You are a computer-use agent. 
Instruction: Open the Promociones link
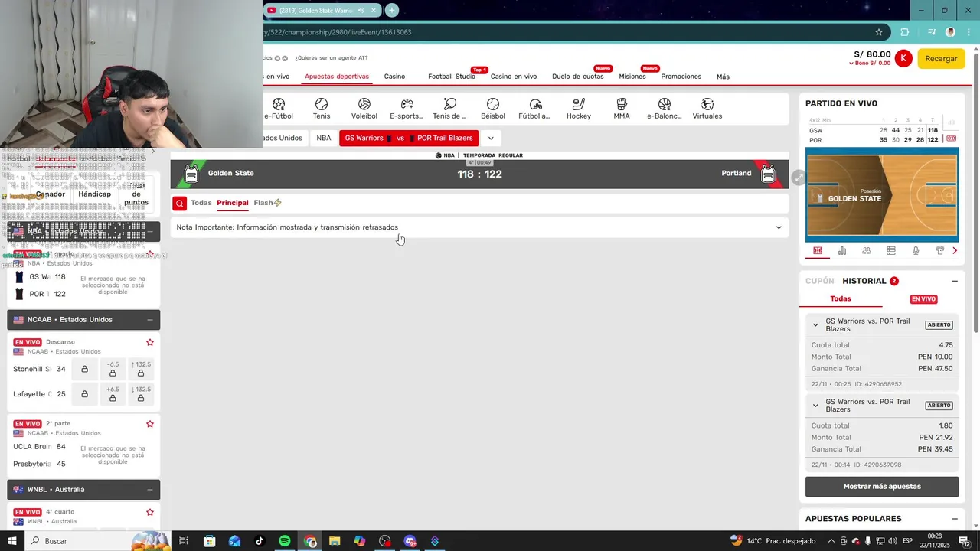click(681, 77)
